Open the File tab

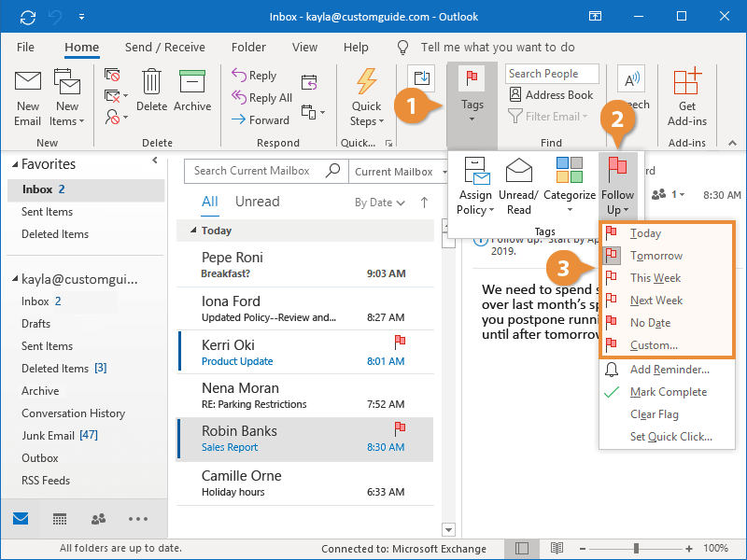pyautogui.click(x=25, y=48)
